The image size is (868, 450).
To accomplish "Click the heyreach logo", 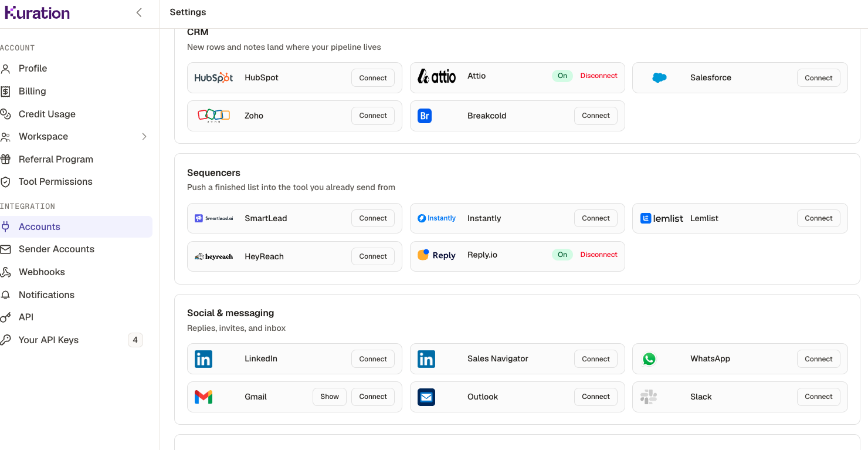I will [x=214, y=256].
